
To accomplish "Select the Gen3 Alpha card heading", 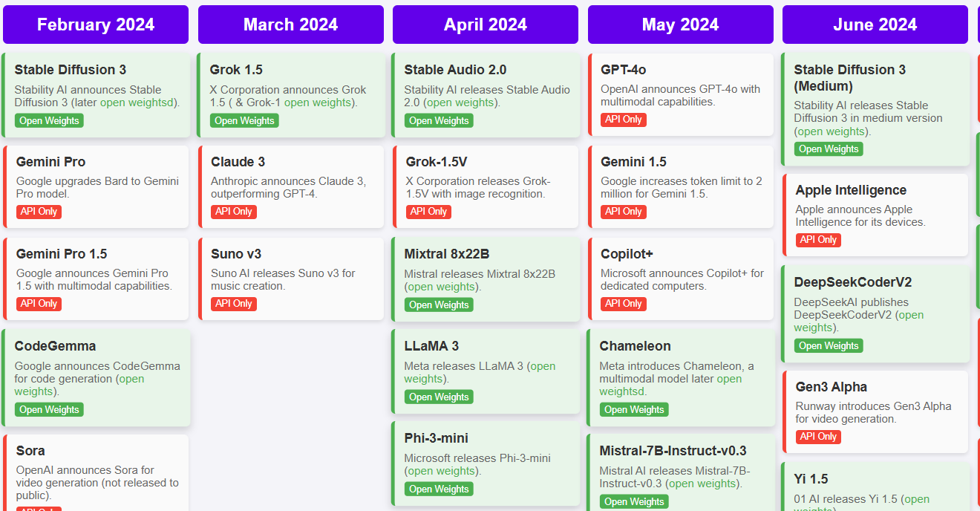I will pyautogui.click(x=832, y=387).
